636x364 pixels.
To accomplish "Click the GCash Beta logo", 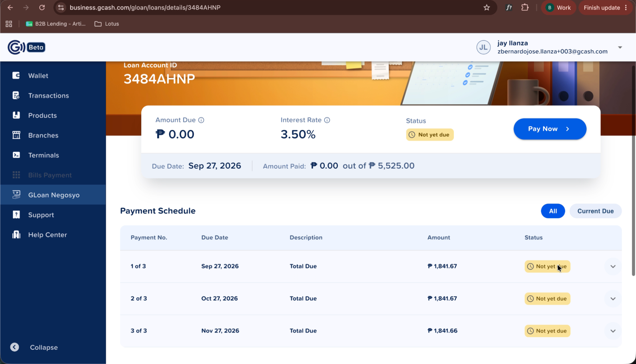I will [x=26, y=47].
